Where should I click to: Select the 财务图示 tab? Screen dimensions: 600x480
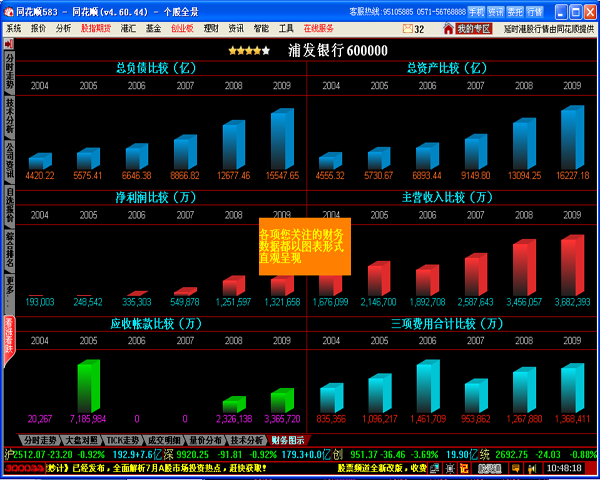click(x=288, y=440)
